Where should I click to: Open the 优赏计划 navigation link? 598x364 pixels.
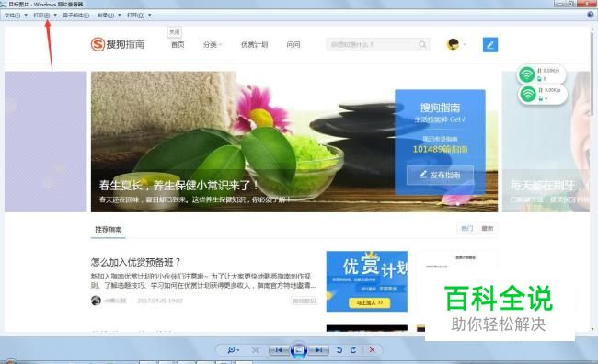click(254, 45)
